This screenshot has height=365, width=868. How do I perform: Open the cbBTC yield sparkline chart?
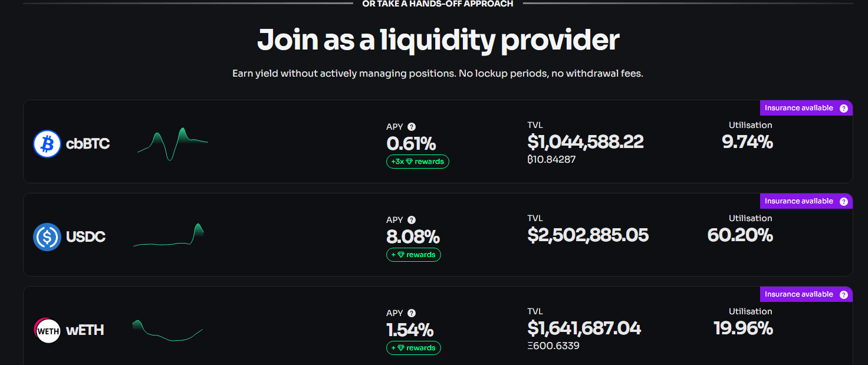tap(172, 143)
